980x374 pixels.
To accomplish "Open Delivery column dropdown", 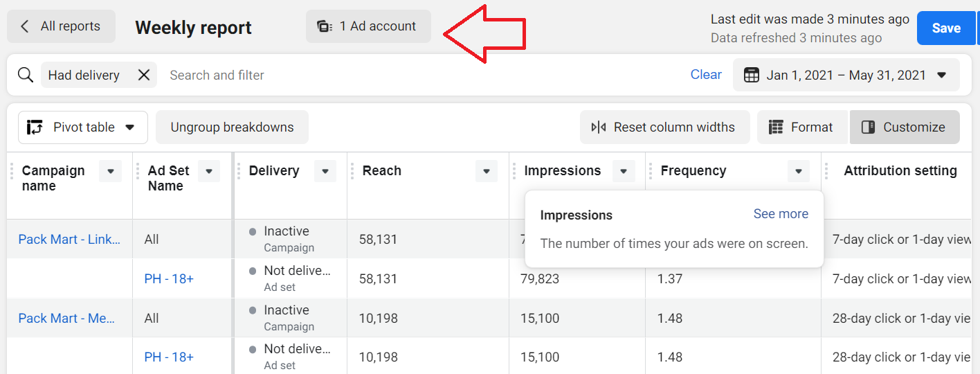I will pos(325,171).
